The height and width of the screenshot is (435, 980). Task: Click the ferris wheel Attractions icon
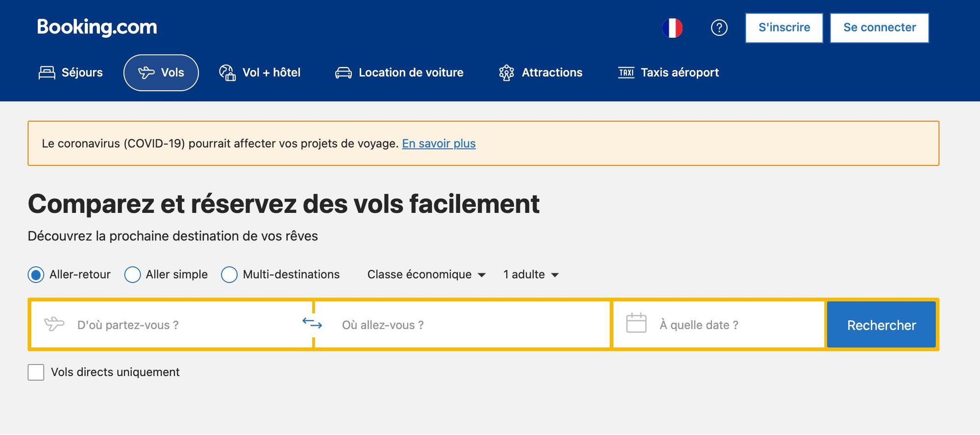click(x=507, y=73)
